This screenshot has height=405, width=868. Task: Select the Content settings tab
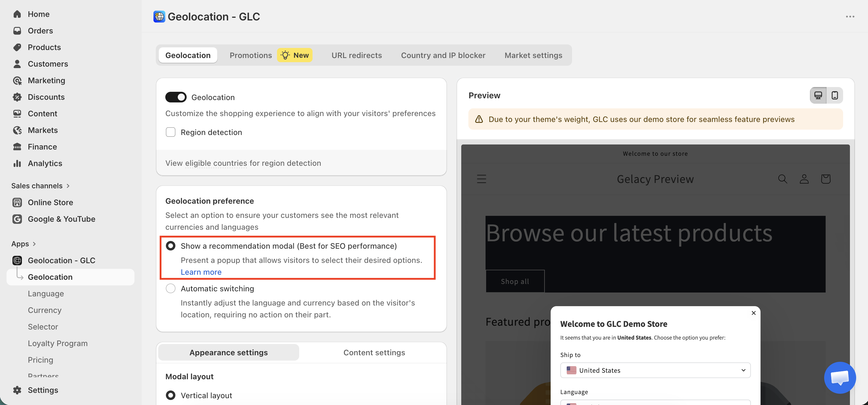click(x=374, y=352)
